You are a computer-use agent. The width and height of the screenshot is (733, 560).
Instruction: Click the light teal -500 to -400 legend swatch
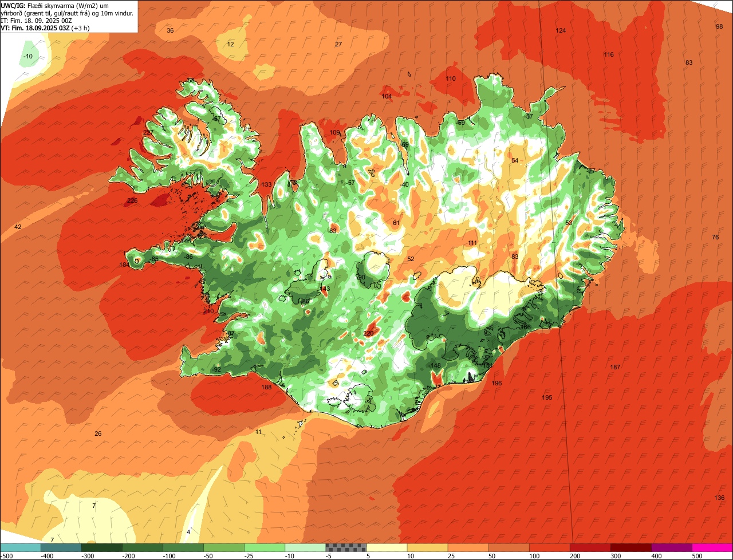coord(21,547)
